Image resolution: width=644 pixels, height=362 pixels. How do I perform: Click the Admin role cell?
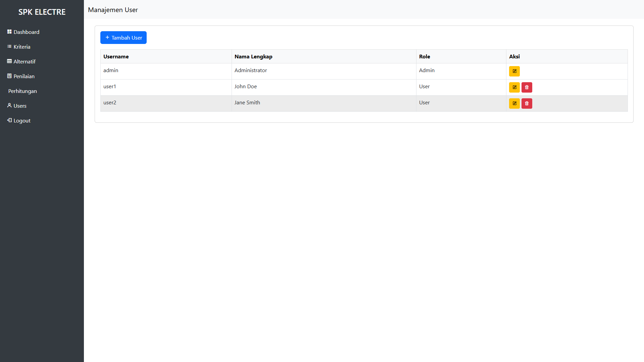tap(461, 71)
